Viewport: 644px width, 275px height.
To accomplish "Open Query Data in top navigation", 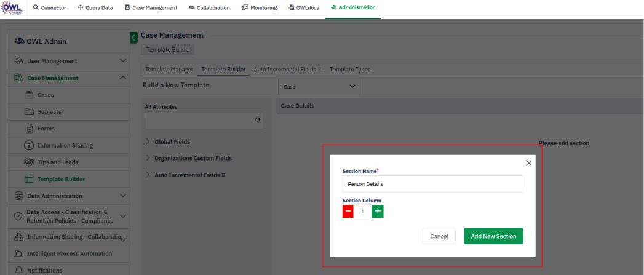I will pos(95,7).
